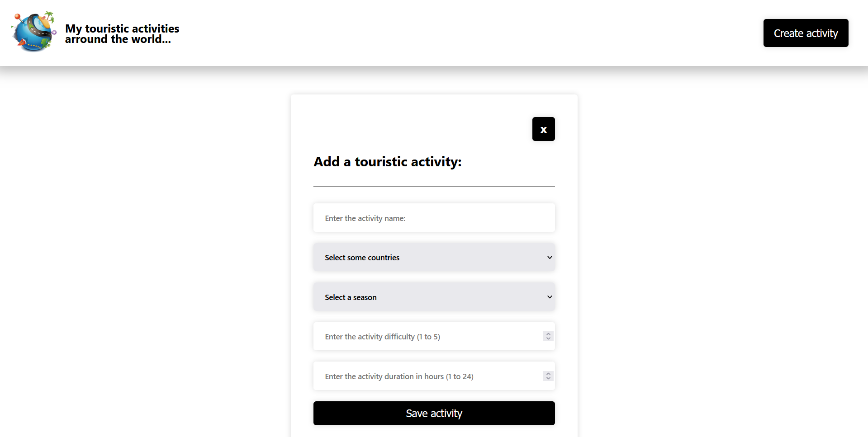
Task: Decrement the duration hours stepper
Action: [548, 378]
